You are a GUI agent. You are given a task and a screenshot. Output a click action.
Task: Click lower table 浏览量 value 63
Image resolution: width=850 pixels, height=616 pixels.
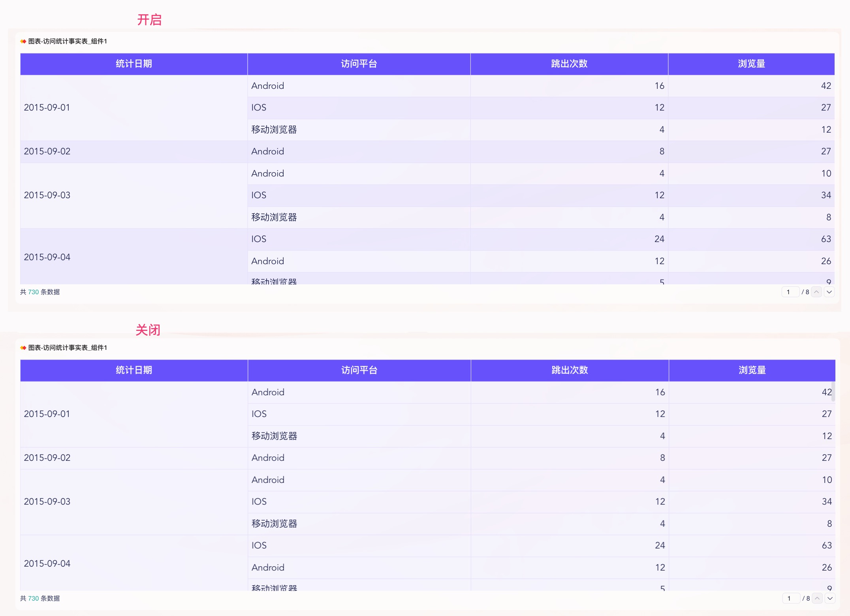pos(827,546)
